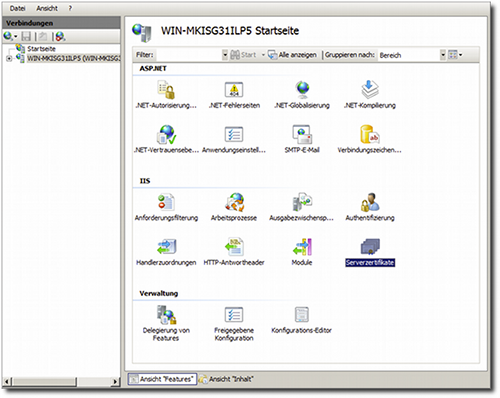Click the ASP.NET group header
The image size is (500, 398).
pyautogui.click(x=153, y=68)
